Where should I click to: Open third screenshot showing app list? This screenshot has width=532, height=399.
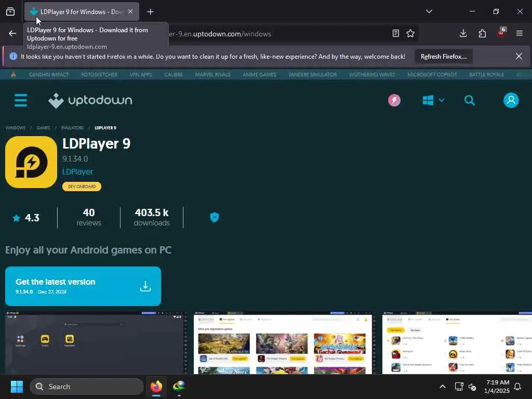tap(457, 343)
